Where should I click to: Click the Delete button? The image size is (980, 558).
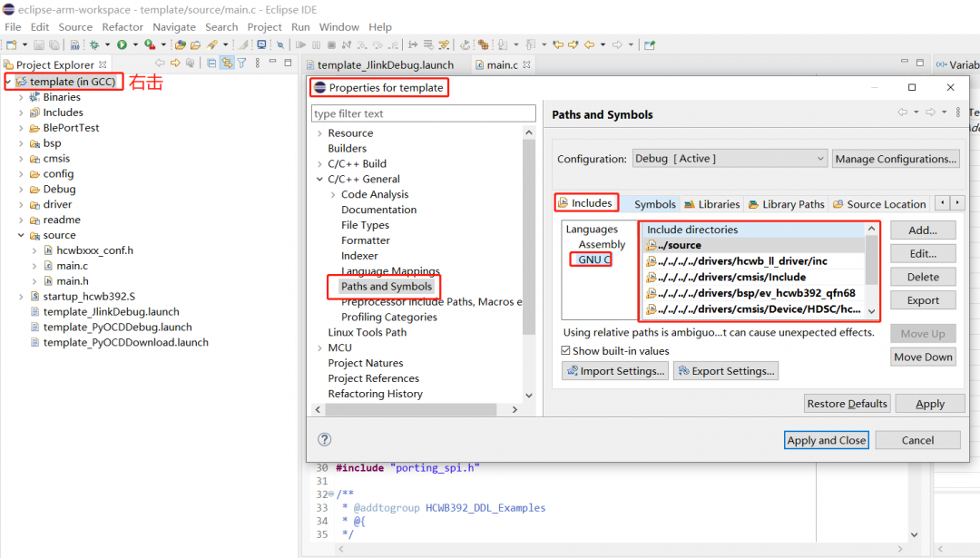(923, 277)
